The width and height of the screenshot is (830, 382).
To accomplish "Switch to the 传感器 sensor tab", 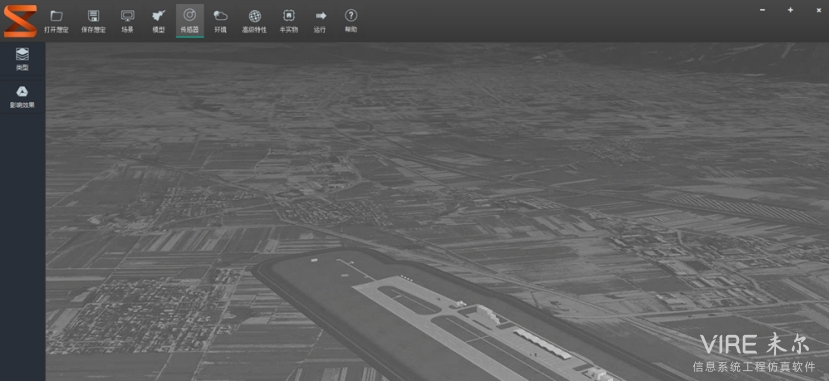I will [190, 21].
